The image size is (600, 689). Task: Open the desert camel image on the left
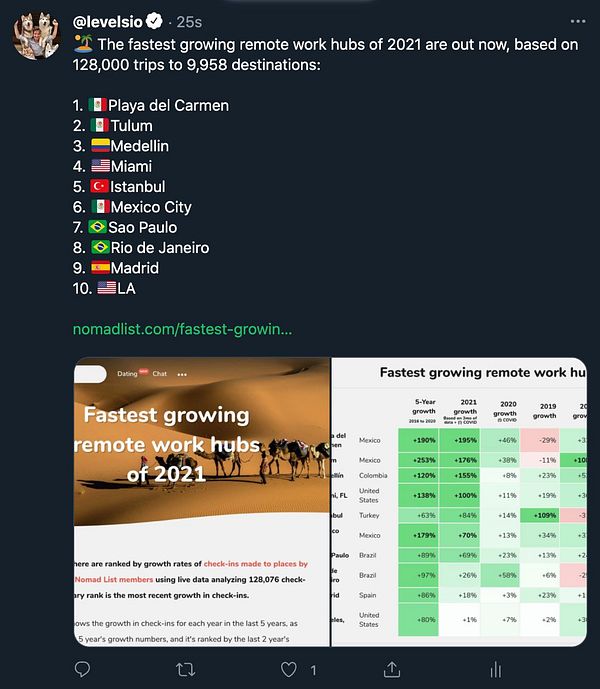coord(202,500)
